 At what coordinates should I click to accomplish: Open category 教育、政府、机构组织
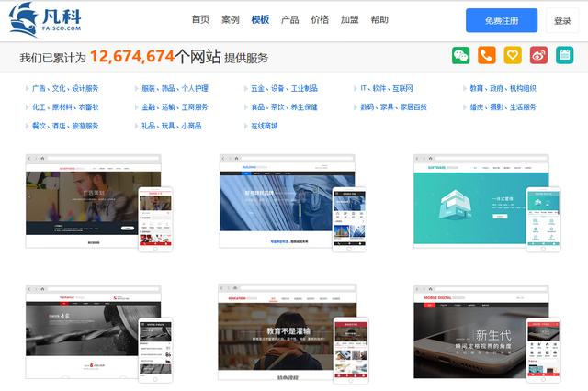[x=503, y=88]
